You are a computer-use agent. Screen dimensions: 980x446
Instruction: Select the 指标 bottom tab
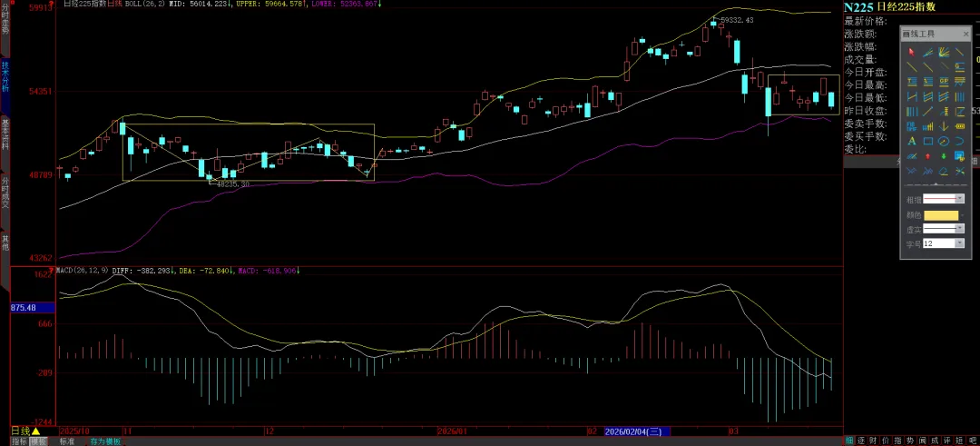(x=19, y=441)
